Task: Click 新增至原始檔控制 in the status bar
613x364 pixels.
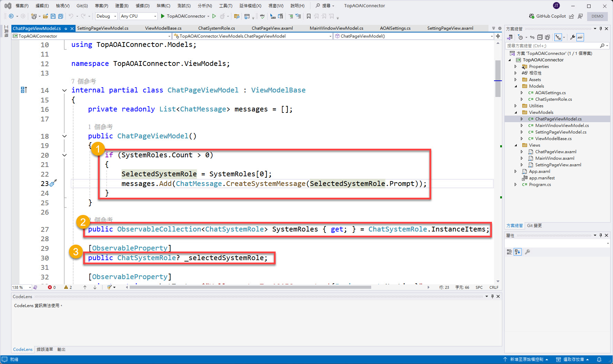Action: 526,360
